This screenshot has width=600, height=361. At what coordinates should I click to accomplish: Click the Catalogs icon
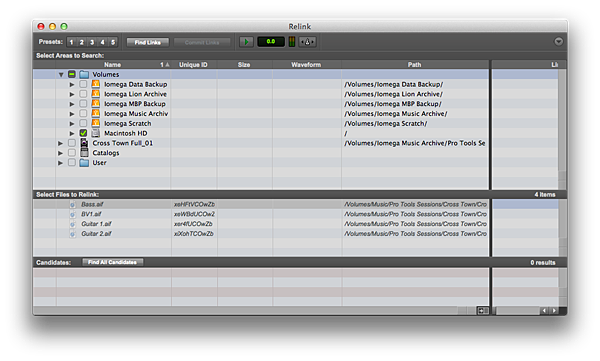[84, 153]
